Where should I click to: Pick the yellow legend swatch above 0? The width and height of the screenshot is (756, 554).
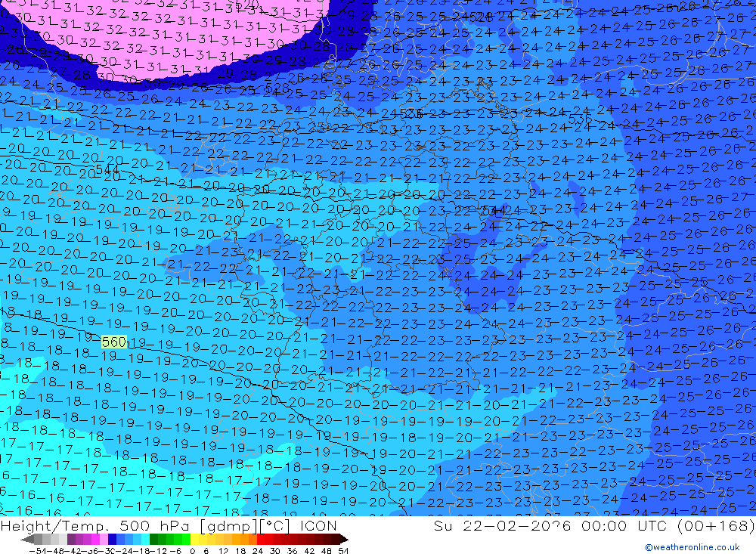(194, 539)
